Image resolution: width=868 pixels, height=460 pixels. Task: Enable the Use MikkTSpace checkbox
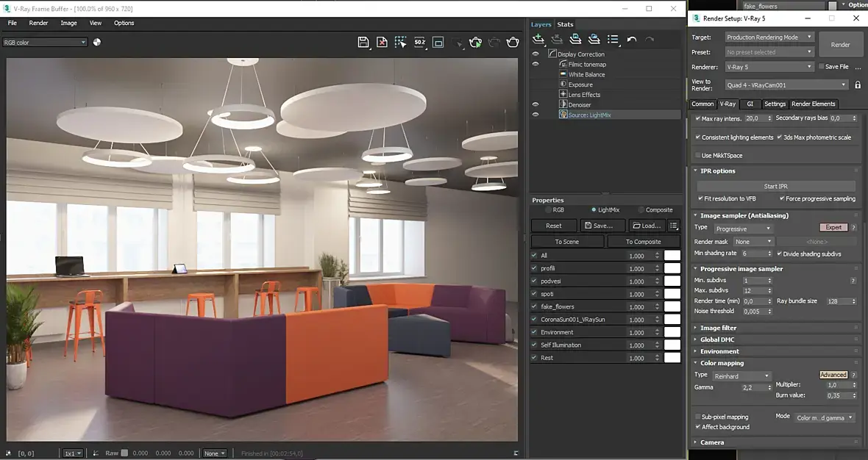(x=697, y=155)
